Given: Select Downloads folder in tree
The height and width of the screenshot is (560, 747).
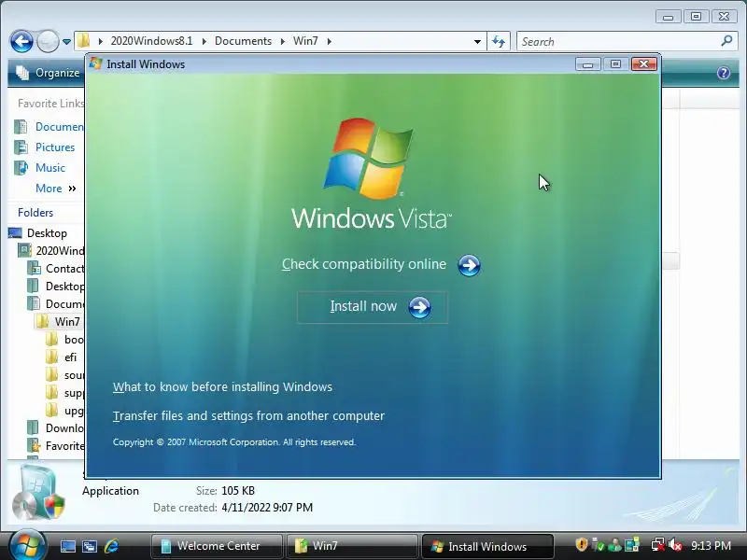Looking at the screenshot, I should 56,428.
